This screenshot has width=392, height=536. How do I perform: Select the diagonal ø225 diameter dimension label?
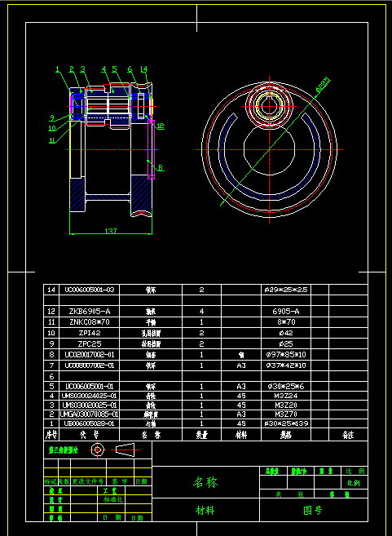pyautogui.click(x=324, y=85)
